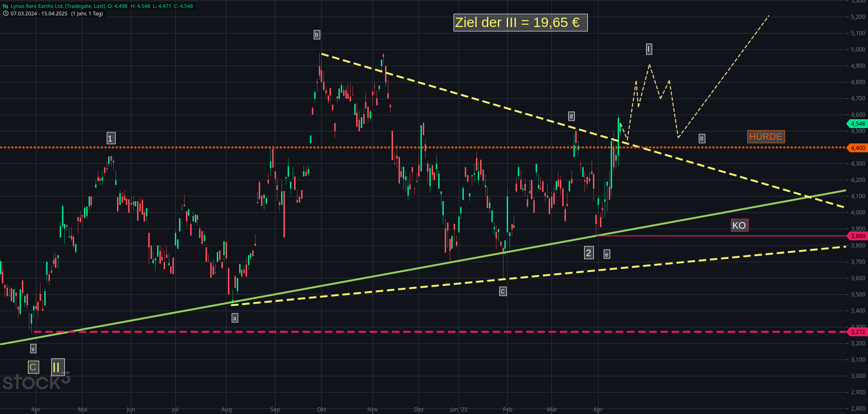Click the pink 3,860 price tag
Image resolution: width=868 pixels, height=414 pixels.
[x=857, y=236]
